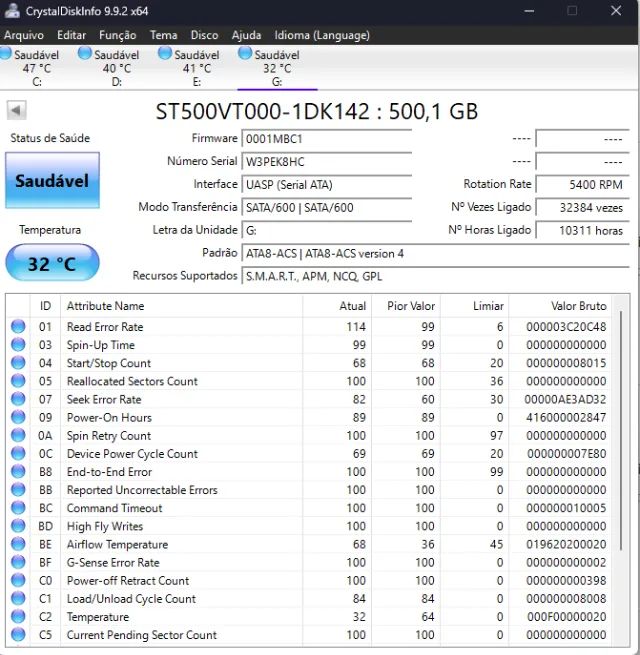This screenshot has width=640, height=655.
Task: Click status orb for Read Error Rate
Action: (18, 326)
